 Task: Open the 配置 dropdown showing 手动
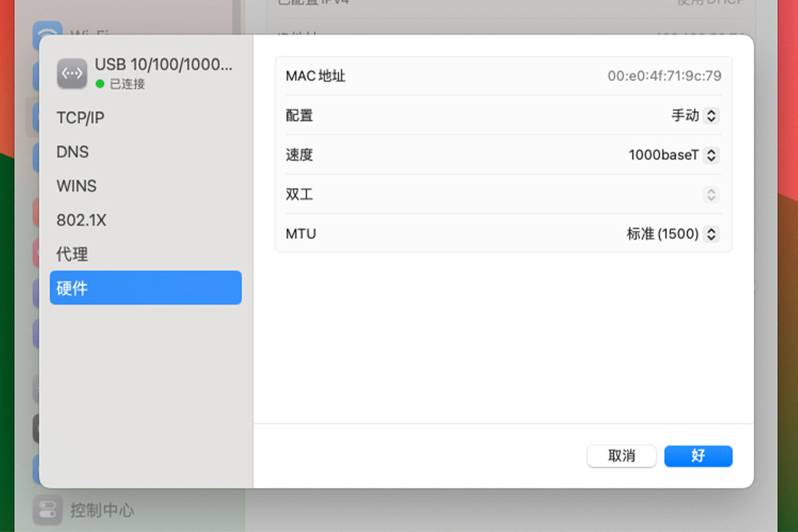click(695, 116)
